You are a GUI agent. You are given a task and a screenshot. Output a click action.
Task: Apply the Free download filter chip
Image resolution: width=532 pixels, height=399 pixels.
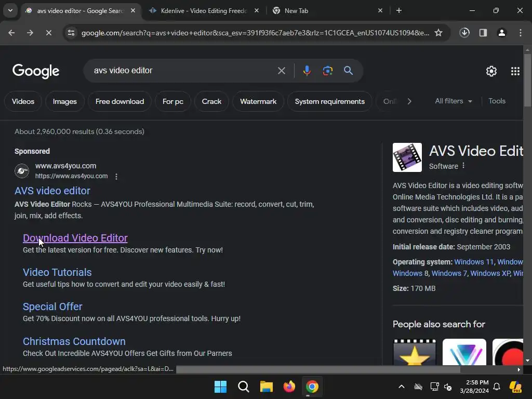tap(120, 101)
